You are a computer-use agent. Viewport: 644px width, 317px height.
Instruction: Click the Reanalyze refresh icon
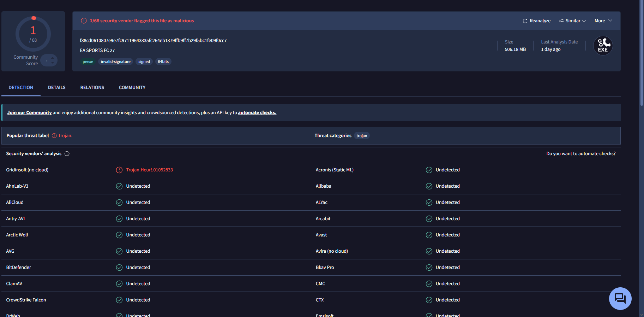point(525,21)
